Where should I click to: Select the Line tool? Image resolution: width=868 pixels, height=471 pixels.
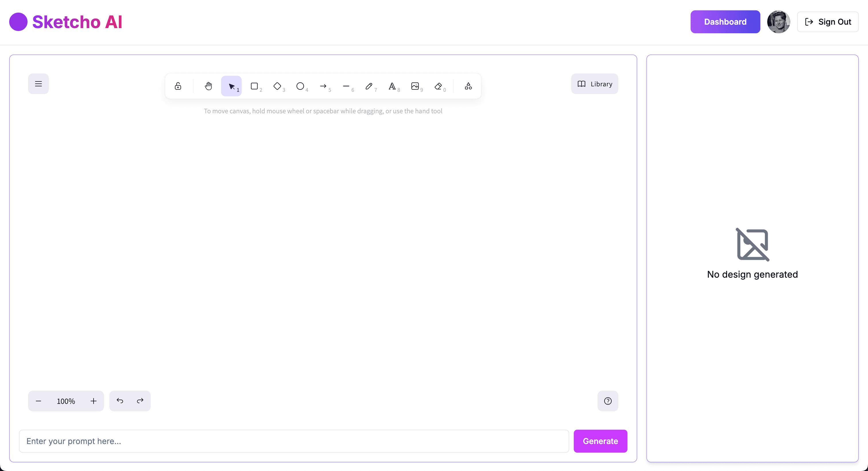click(346, 86)
